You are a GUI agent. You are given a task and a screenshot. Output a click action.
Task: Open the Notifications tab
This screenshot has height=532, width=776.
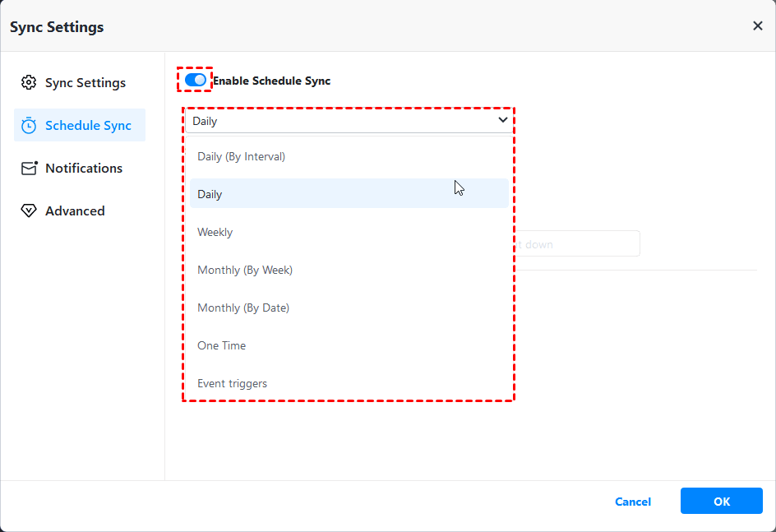click(x=83, y=169)
